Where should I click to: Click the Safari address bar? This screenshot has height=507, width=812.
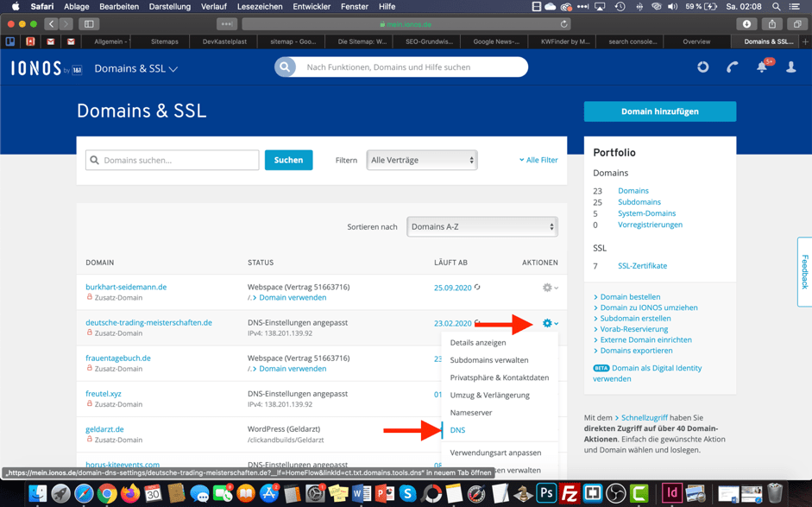tap(406, 24)
